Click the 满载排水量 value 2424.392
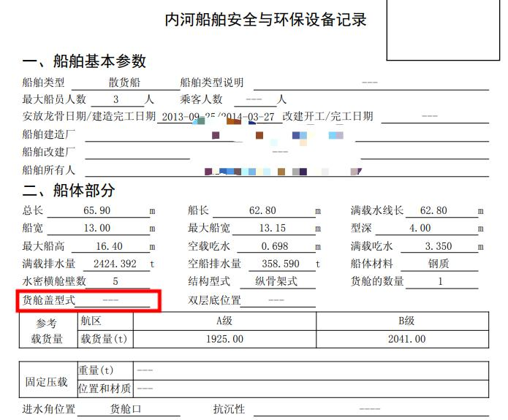This screenshot has width=508, height=420. 115,264
